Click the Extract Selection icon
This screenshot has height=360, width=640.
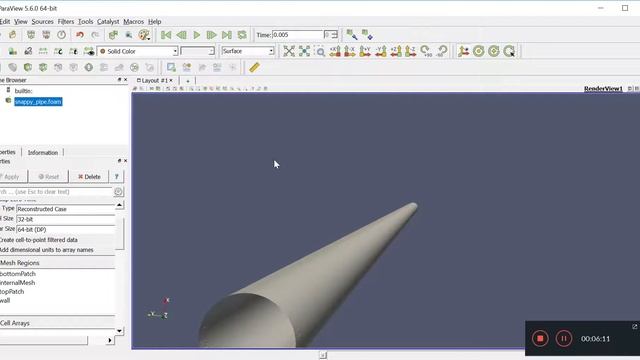coord(171,67)
